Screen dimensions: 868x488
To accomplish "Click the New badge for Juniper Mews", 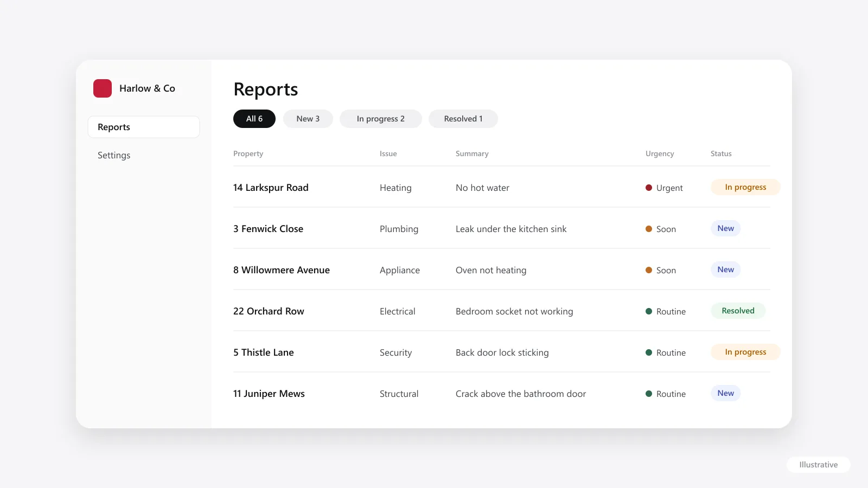I will point(726,393).
